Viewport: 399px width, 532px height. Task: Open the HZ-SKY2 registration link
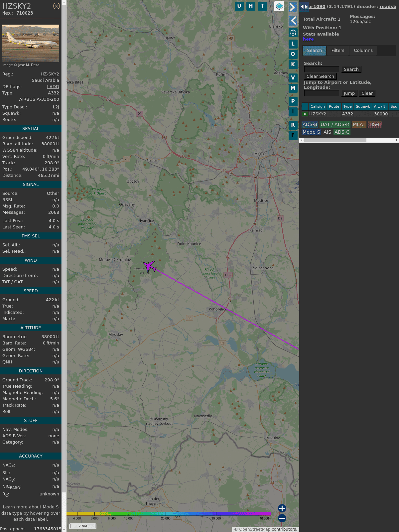coord(50,74)
